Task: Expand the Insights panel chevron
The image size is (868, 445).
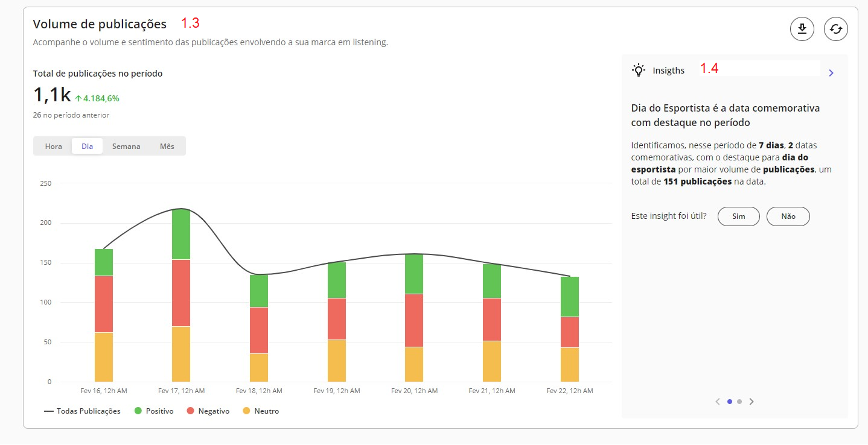Action: click(x=831, y=73)
